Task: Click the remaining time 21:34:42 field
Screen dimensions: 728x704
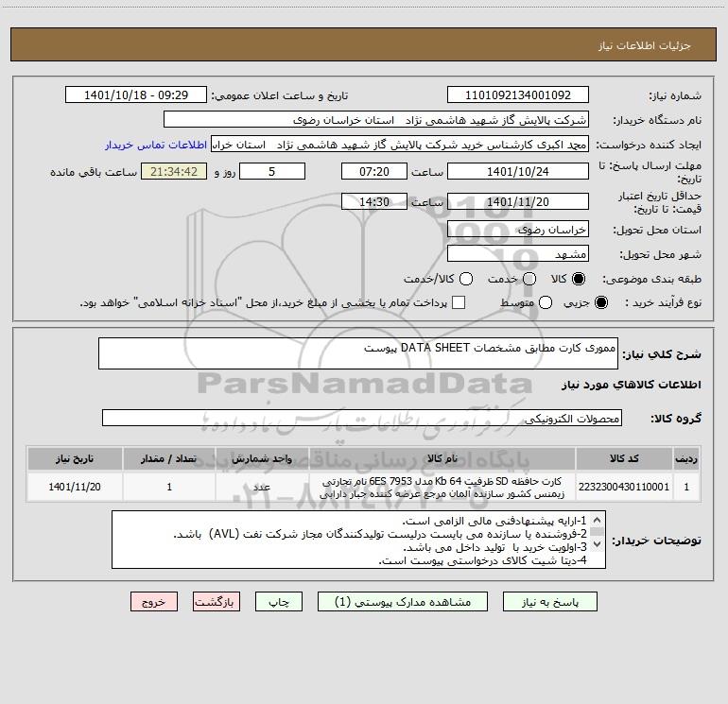Action: (174, 171)
